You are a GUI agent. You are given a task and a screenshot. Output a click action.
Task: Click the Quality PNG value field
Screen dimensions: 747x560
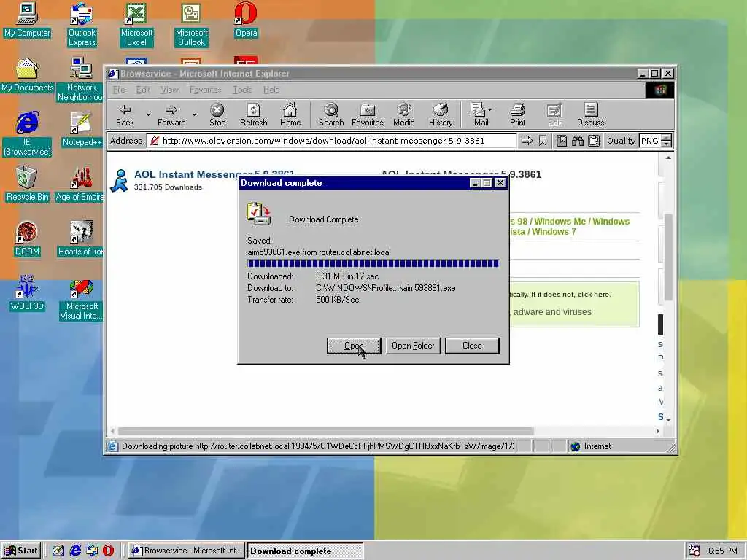pyautogui.click(x=650, y=141)
